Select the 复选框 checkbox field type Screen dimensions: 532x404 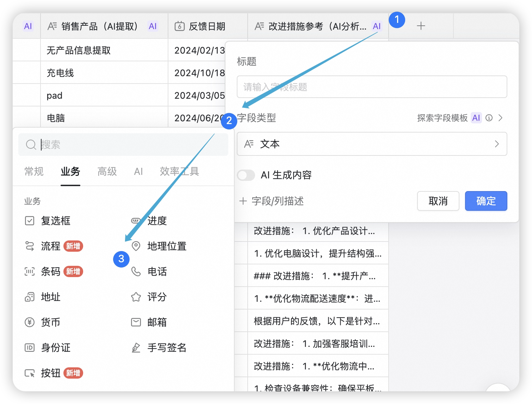coord(48,221)
